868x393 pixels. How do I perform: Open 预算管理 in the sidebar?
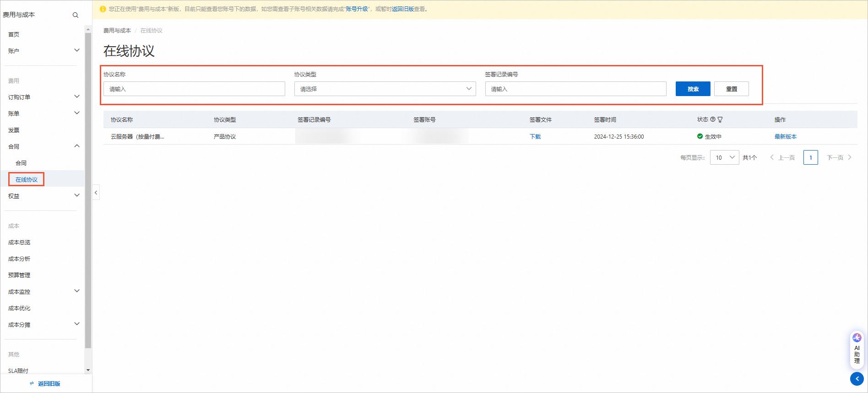coord(19,275)
